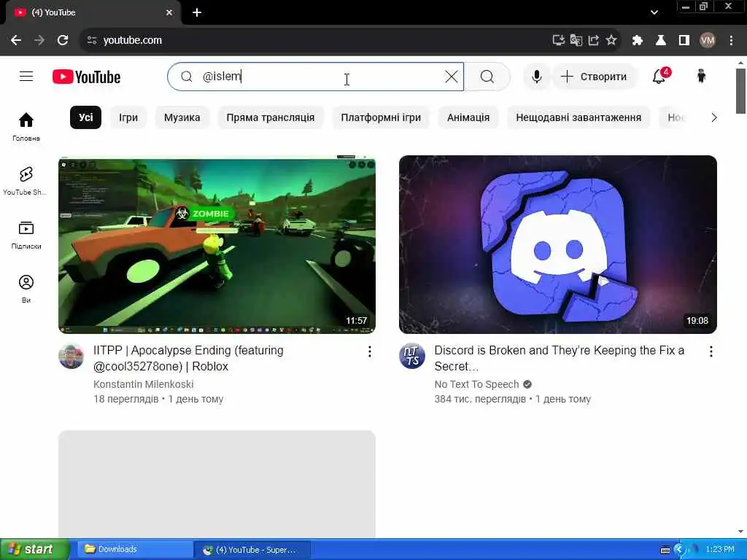Viewport: 747px width, 560px height.
Task: Open the Chrome profile VM avatar
Action: 708,41
